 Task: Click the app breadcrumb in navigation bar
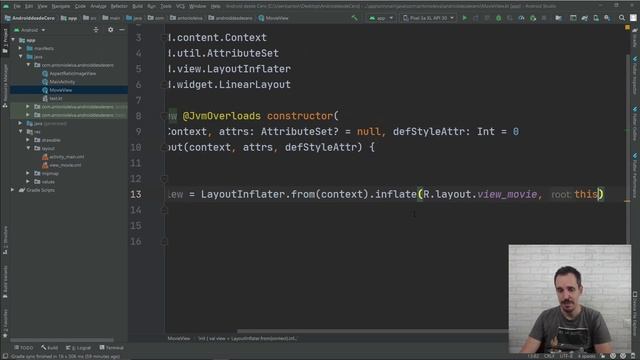click(69, 18)
